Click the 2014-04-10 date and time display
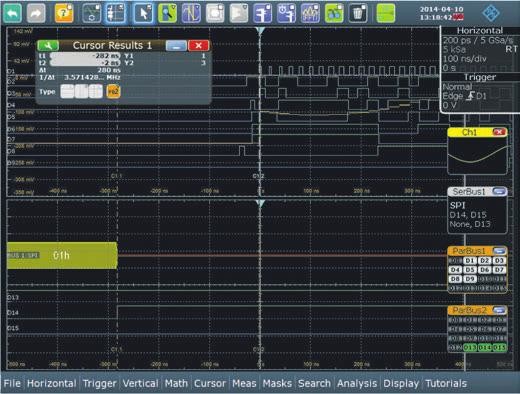Image resolution: width=520 pixels, height=394 pixels. coord(441,13)
